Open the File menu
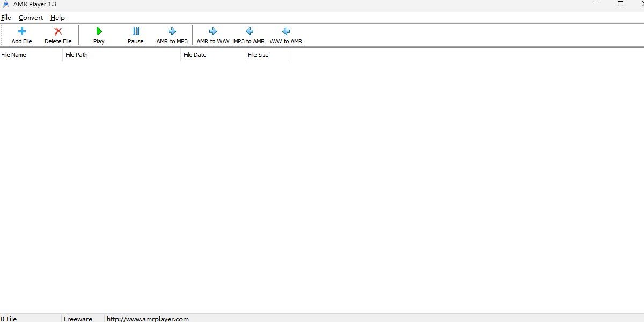The width and height of the screenshot is (644, 322). pyautogui.click(x=6, y=18)
